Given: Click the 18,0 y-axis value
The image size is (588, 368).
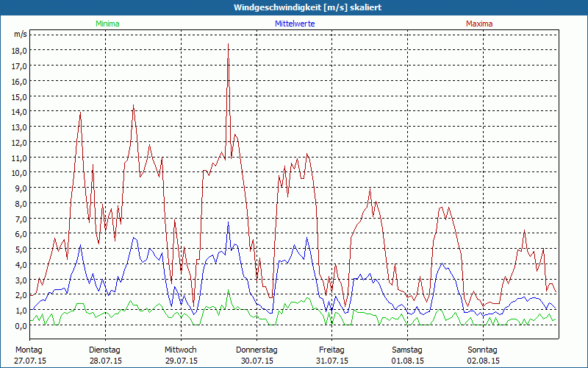Looking at the screenshot, I should point(20,50).
